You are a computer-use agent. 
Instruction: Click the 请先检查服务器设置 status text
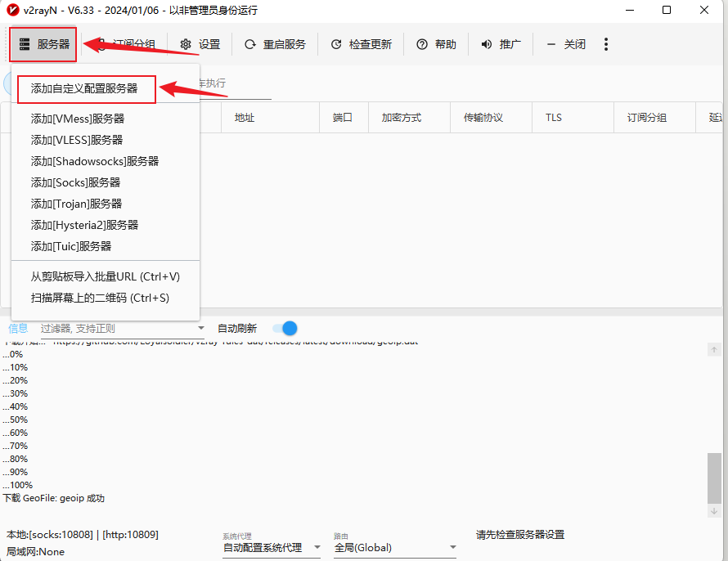520,535
